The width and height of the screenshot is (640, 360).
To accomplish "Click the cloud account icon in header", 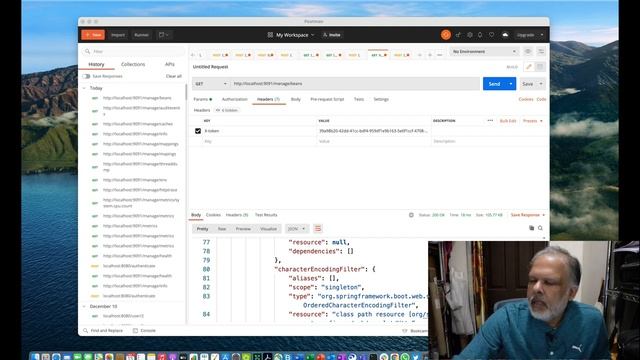I will click(x=505, y=35).
